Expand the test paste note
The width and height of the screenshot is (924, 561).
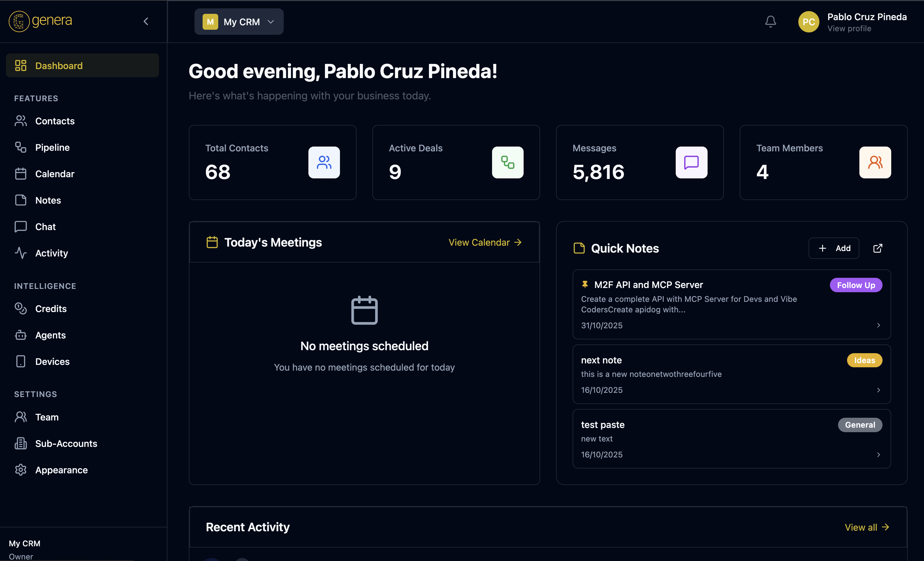(878, 455)
